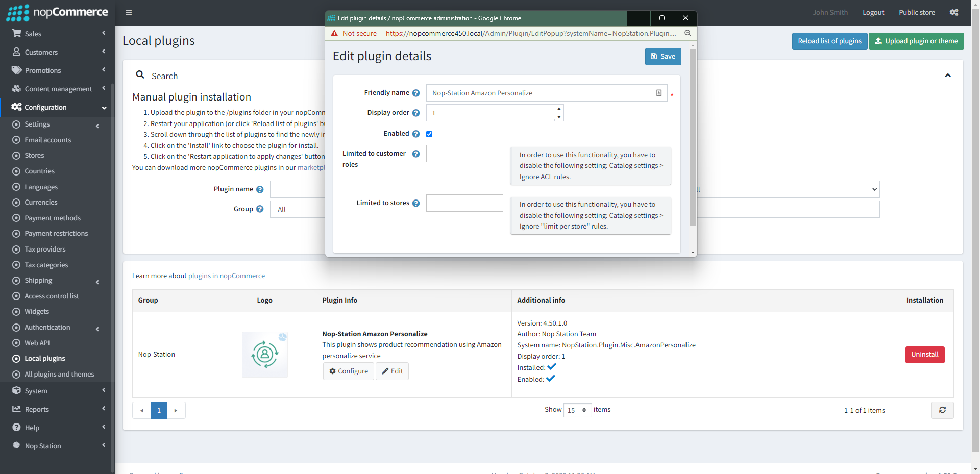Screen dimensions: 980x474
Task: Click Enabled help question icon
Action: pos(416,134)
